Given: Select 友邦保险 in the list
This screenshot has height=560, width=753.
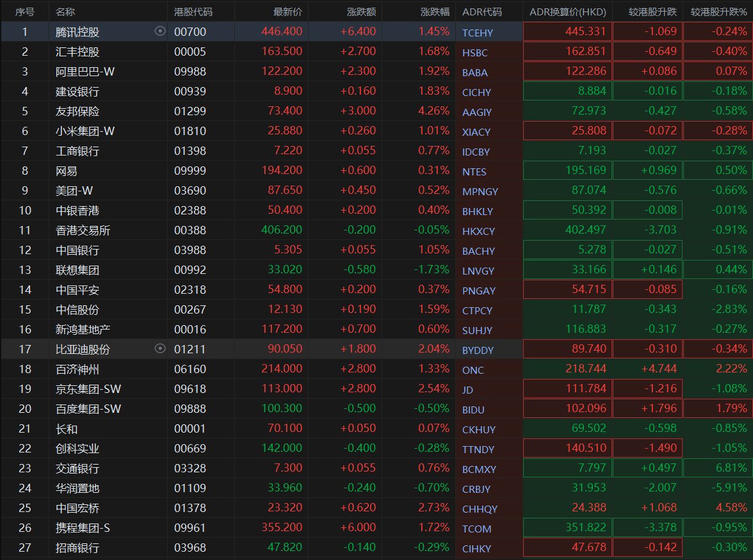Looking at the screenshot, I should 77,111.
